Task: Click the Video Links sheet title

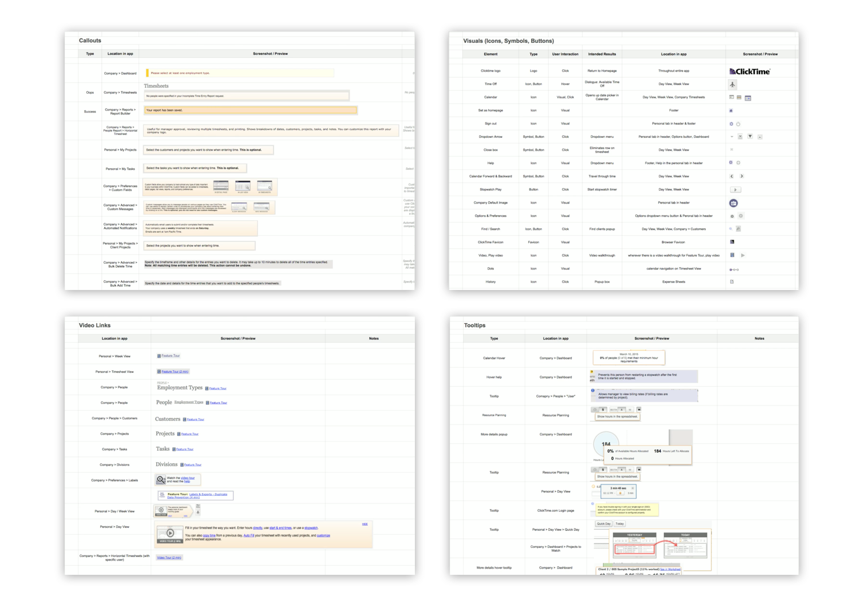Action: click(94, 325)
